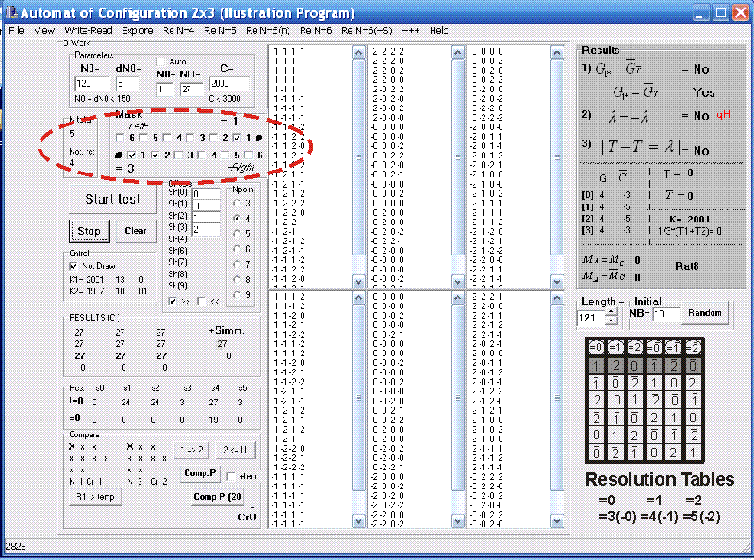Click the Sh(3) offset input field
The width and height of the screenshot is (754, 560).
coord(206,229)
